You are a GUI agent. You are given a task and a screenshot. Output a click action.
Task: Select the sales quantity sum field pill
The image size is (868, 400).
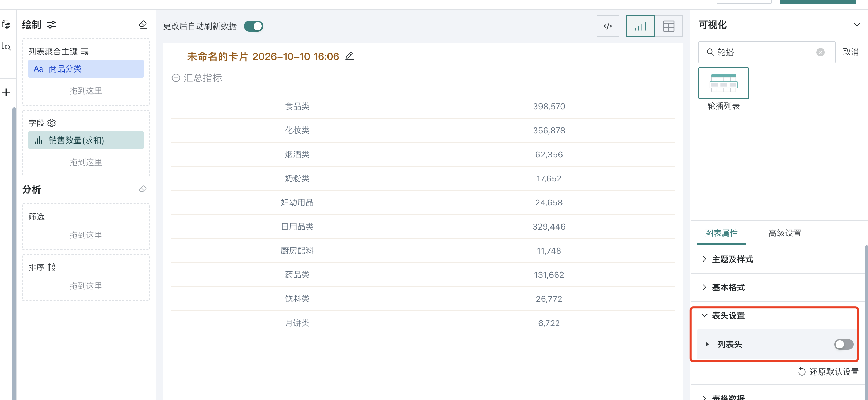(86, 140)
